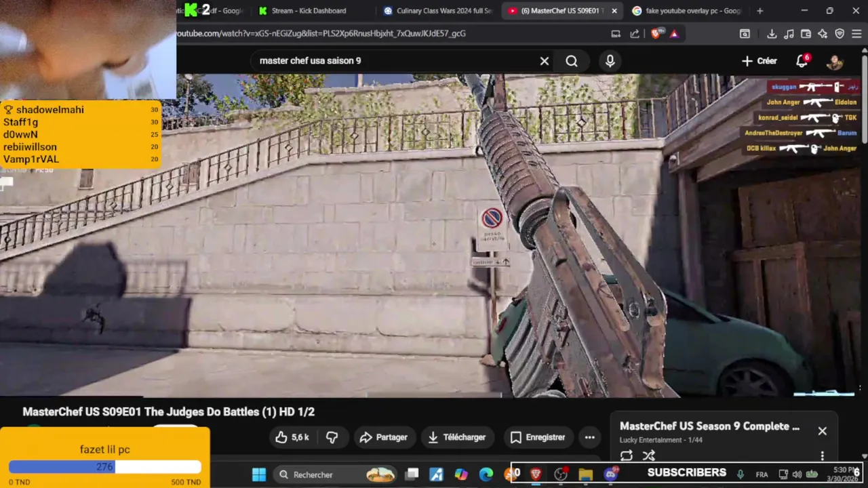Open Microsoft Edge from the taskbar
868x488 pixels.
coord(486,474)
